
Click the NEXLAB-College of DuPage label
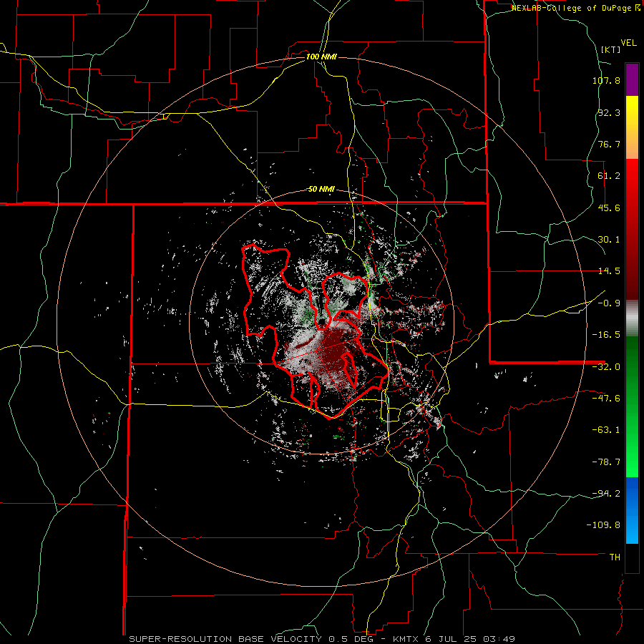tap(576, 8)
